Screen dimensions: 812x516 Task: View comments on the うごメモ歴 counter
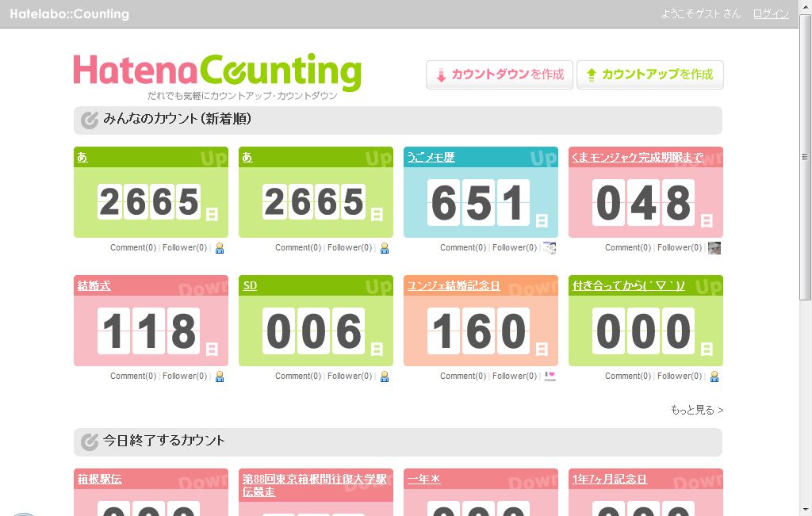463,247
